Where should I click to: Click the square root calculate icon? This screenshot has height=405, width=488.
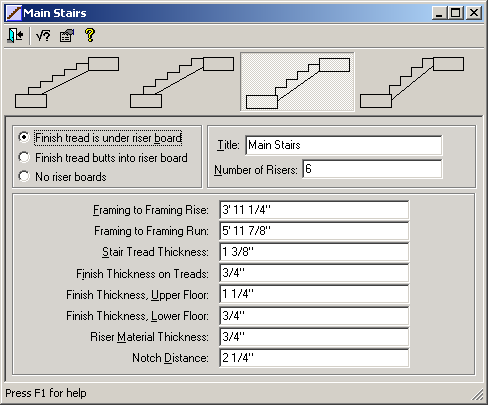43,35
